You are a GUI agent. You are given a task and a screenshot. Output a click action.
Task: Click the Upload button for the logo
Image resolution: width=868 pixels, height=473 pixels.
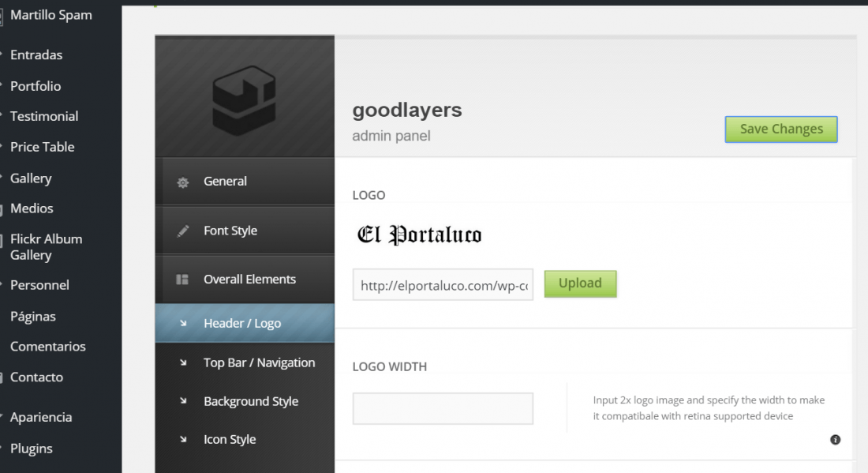pyautogui.click(x=580, y=283)
